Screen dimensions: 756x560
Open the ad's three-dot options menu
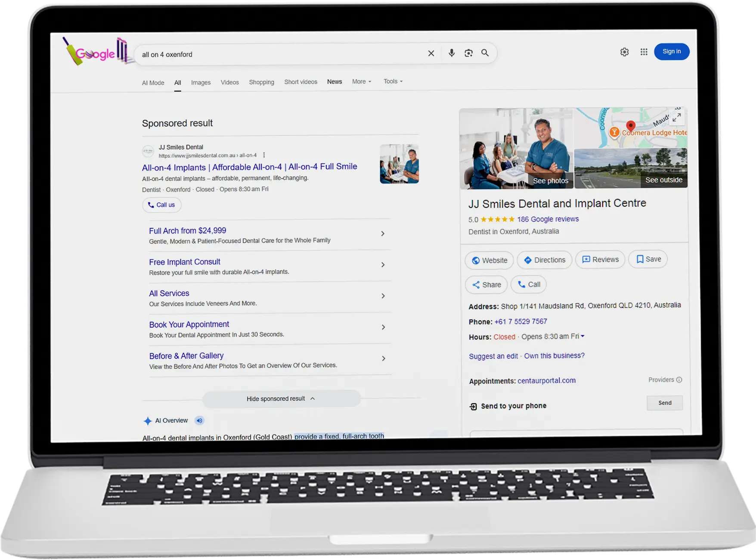click(264, 155)
